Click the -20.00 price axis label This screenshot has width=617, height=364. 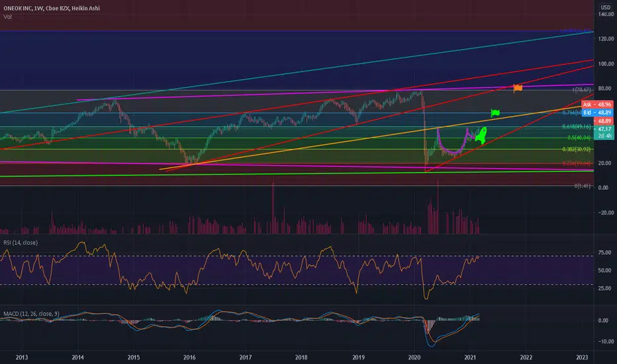(x=606, y=212)
